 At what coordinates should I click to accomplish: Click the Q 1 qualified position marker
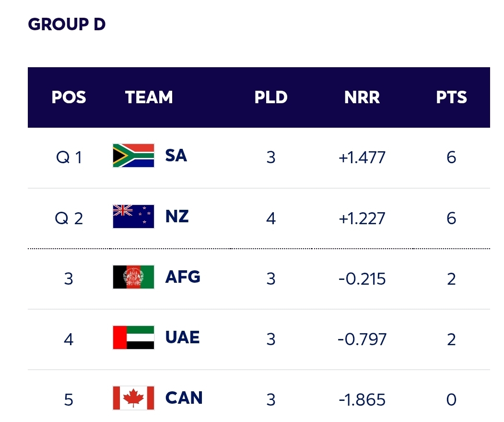point(69,157)
